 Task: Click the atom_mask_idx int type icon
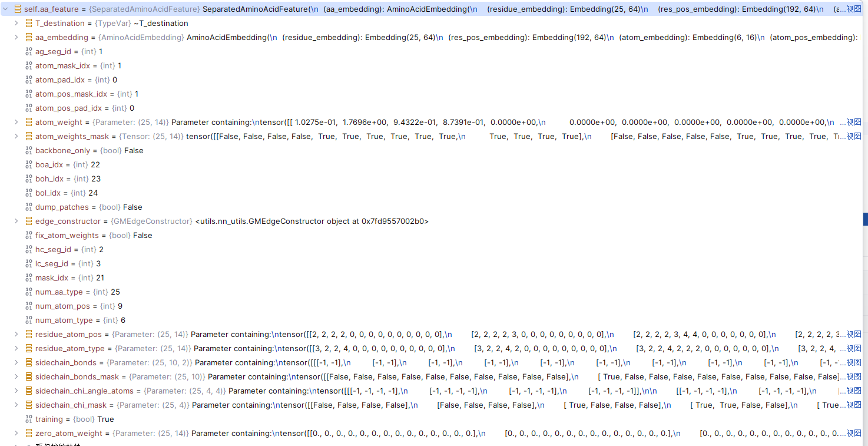click(x=29, y=65)
